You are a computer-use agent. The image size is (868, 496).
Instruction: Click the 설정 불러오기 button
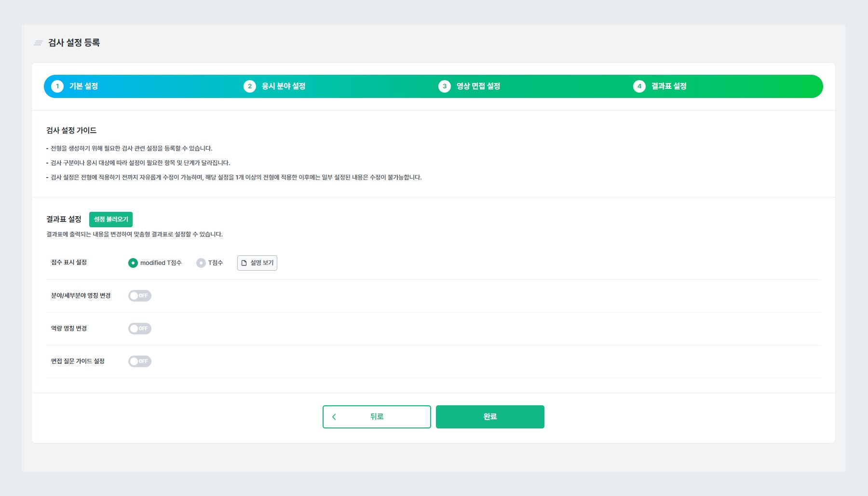coord(111,220)
